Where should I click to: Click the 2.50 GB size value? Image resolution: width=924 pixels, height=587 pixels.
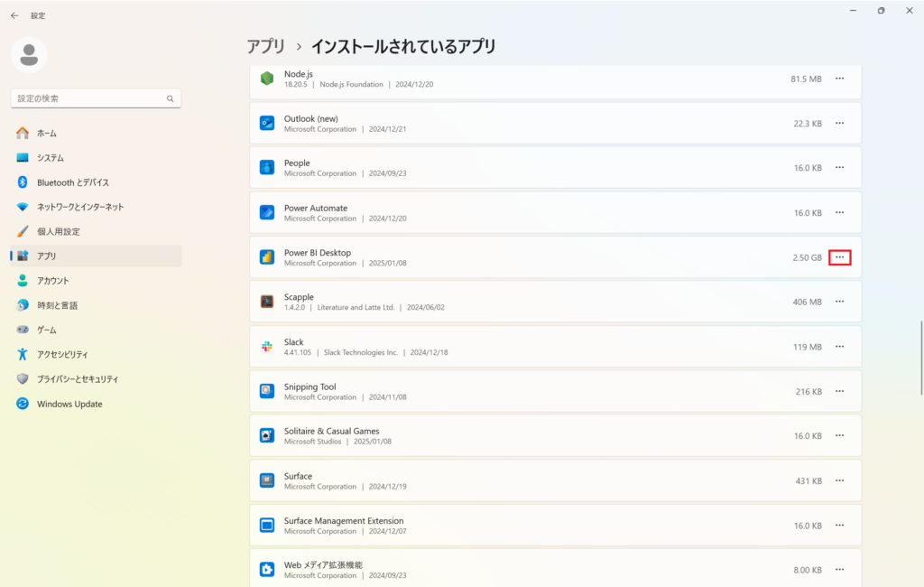pos(807,257)
